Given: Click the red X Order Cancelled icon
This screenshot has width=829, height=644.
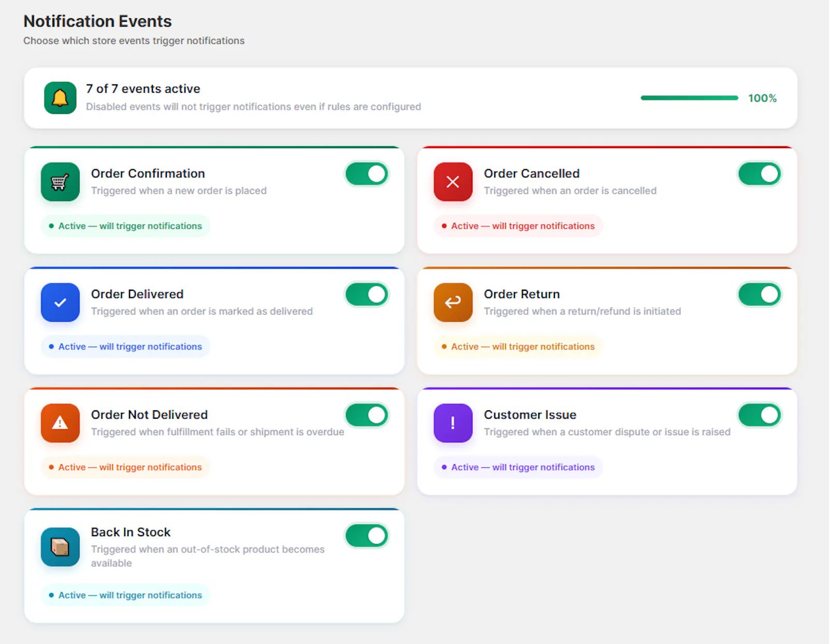Looking at the screenshot, I should [453, 182].
